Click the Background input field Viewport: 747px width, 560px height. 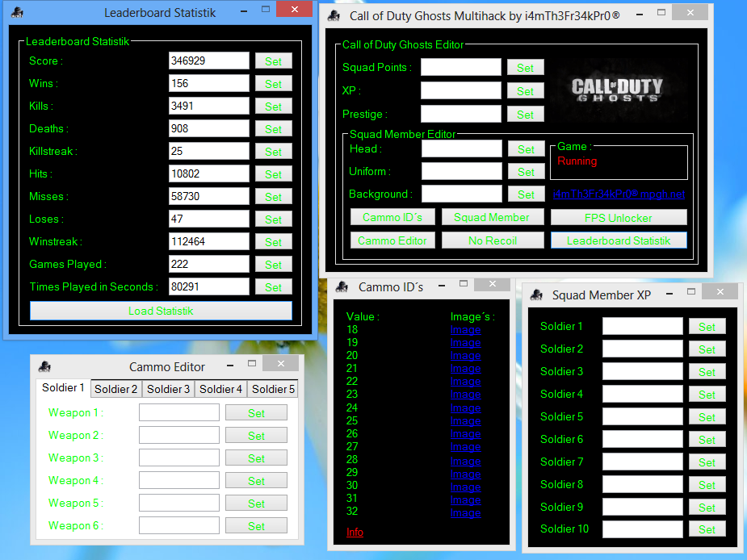[x=462, y=194]
